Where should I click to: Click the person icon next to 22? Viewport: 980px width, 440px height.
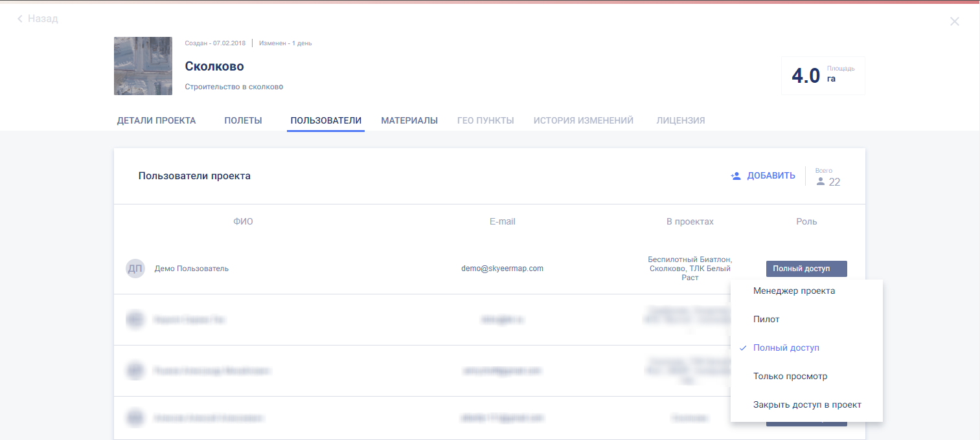click(821, 182)
